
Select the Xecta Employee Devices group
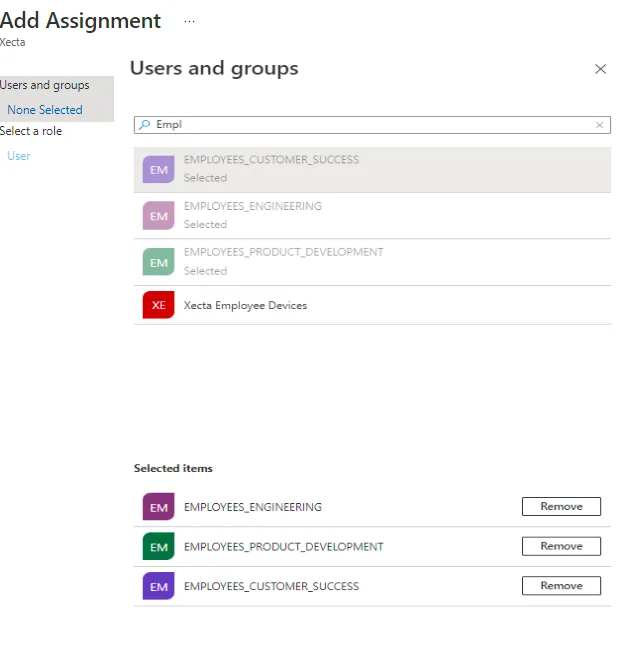tap(372, 305)
